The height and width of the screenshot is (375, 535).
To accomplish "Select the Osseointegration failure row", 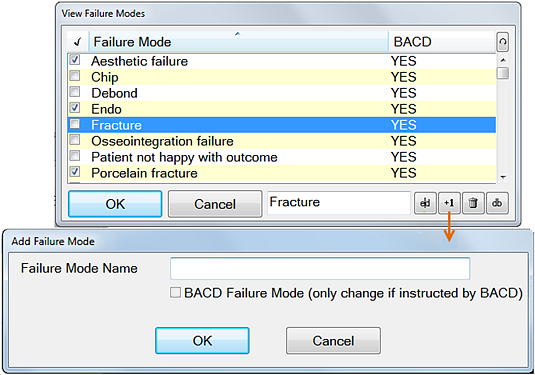I will [x=282, y=141].
